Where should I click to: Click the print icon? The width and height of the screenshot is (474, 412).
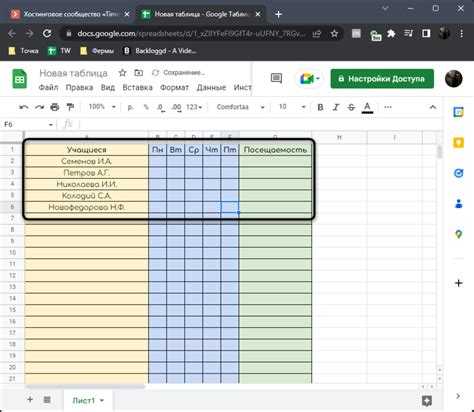(x=54, y=107)
